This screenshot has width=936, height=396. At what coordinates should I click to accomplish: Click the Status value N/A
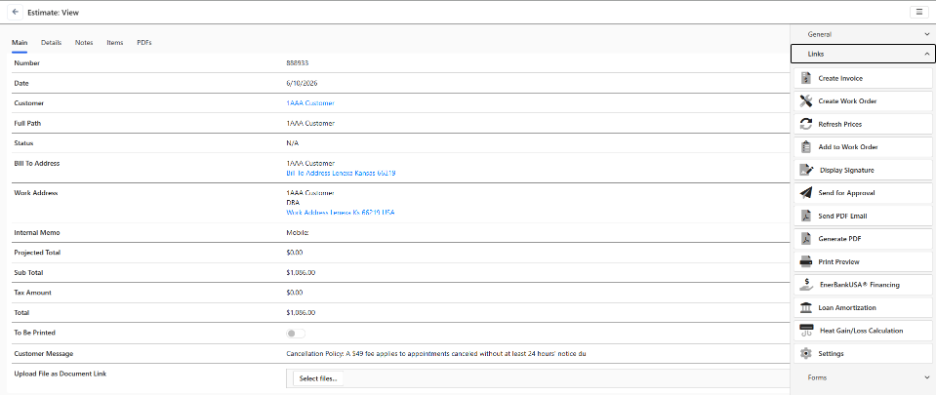(x=292, y=143)
